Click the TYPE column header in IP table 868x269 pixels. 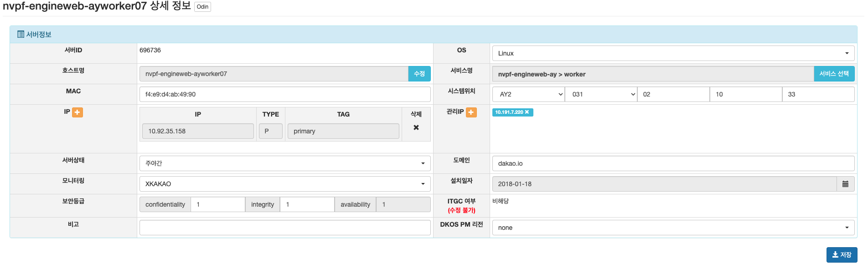271,114
